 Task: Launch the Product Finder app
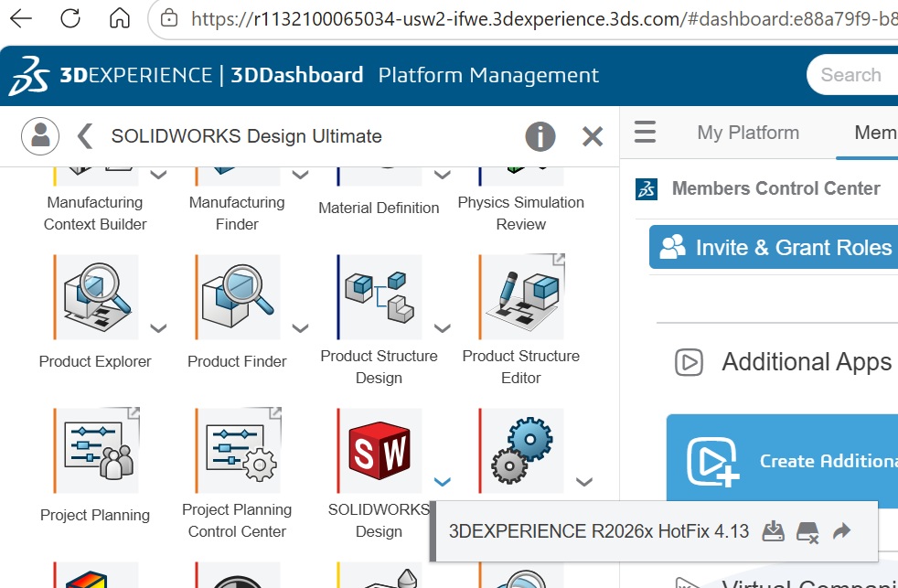pyautogui.click(x=238, y=297)
